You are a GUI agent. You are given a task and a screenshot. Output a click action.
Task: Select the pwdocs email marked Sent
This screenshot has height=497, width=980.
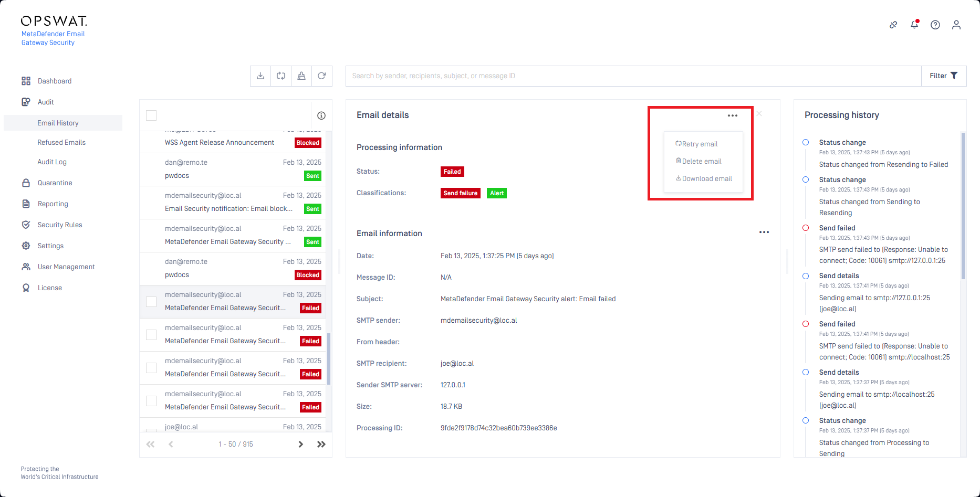point(233,170)
